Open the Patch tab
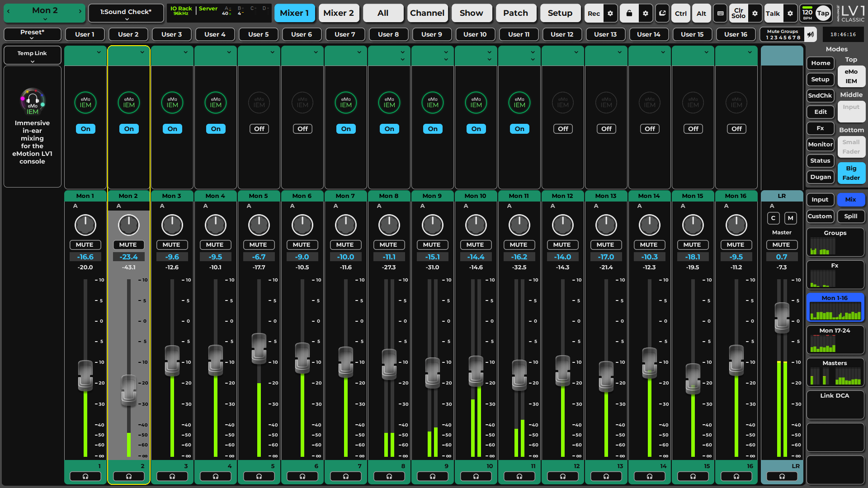Image resolution: width=868 pixels, height=488 pixels. point(516,13)
